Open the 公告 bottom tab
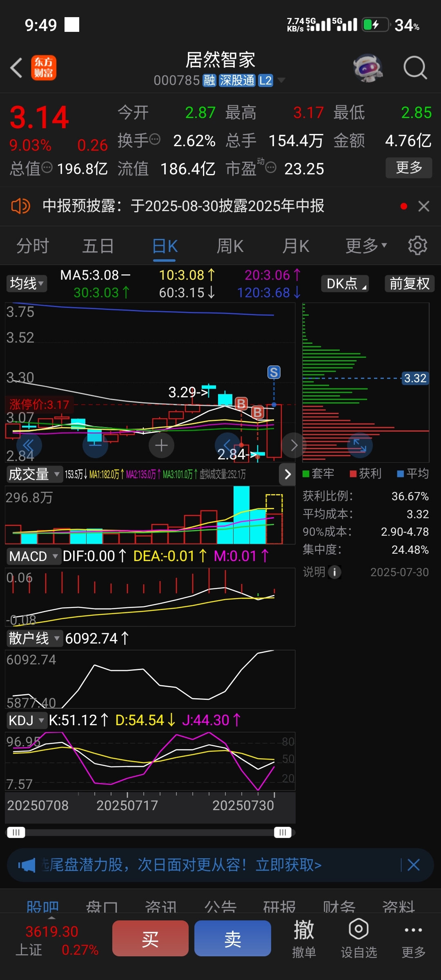Viewport: 441px width, 980px height. tap(220, 906)
